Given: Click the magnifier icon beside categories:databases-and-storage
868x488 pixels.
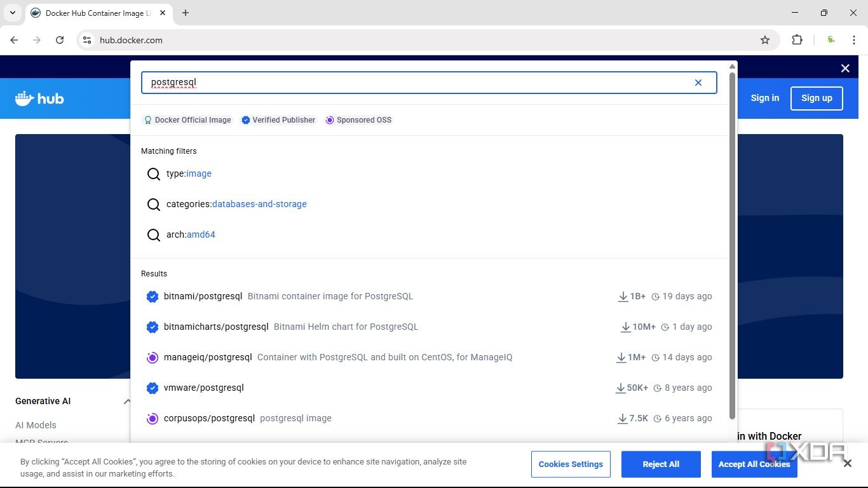Looking at the screenshot, I should (154, 205).
